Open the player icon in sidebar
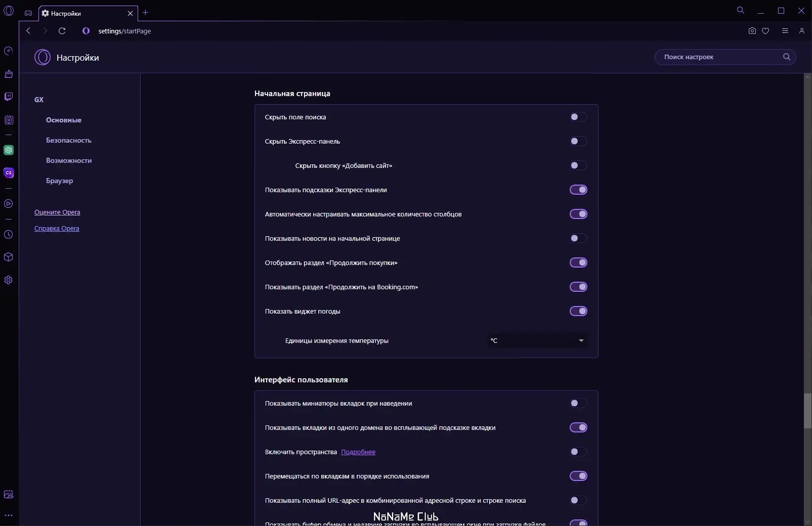 point(9,204)
